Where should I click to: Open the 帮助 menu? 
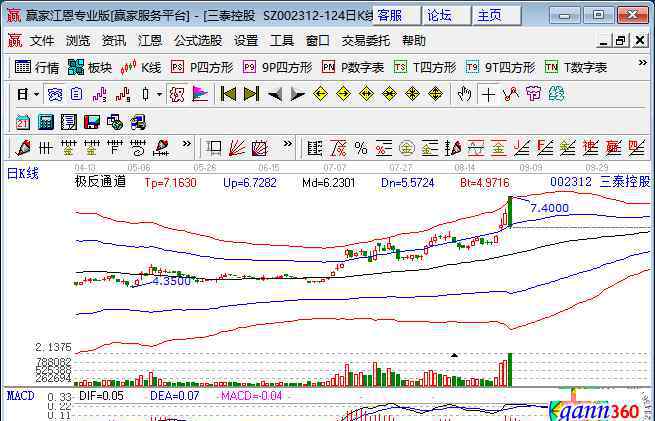point(414,41)
